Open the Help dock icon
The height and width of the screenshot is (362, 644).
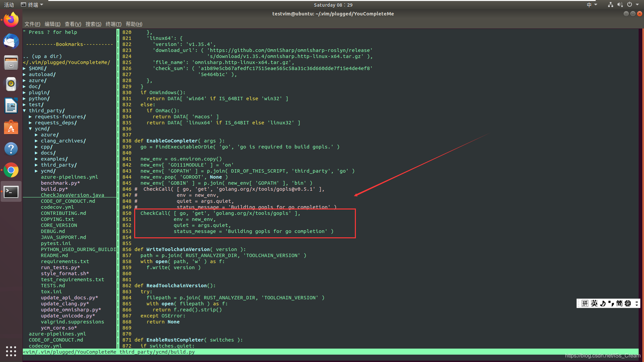point(11,149)
